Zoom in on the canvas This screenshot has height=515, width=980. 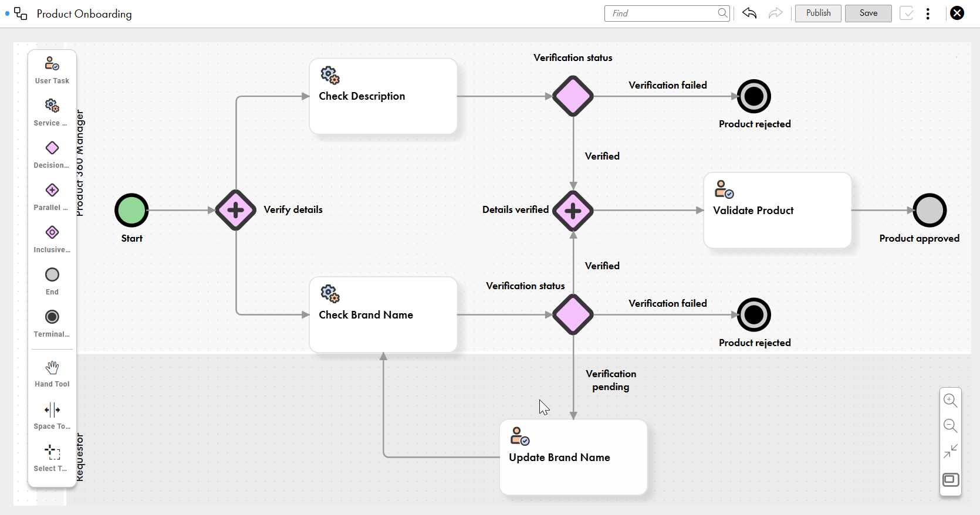coord(951,401)
